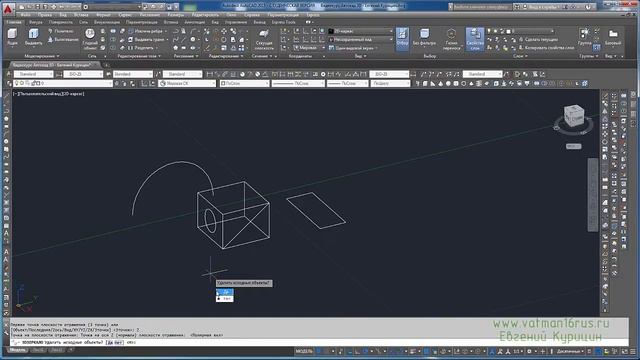Open the ПоСлою color dropdown

click(x=244, y=83)
